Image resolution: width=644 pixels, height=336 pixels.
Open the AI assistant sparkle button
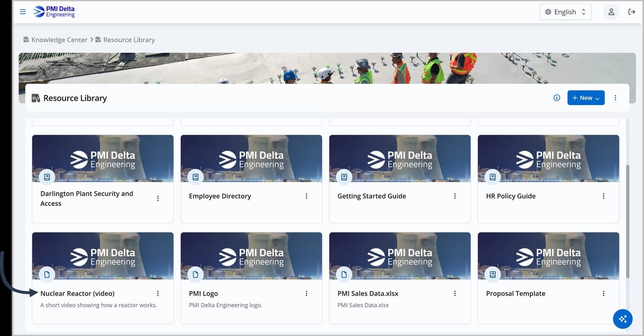[623, 319]
